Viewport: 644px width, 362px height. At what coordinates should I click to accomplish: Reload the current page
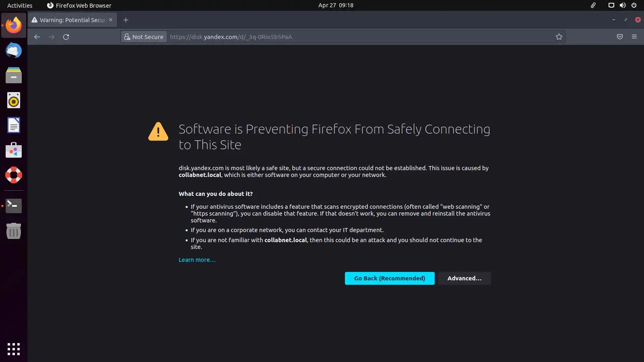[x=66, y=37]
